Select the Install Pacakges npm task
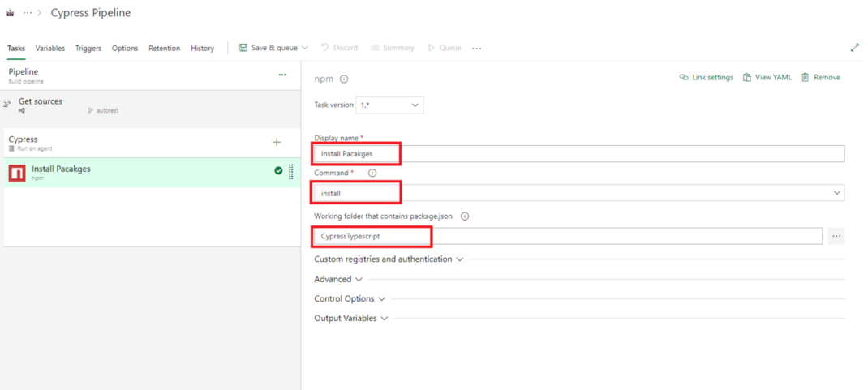The image size is (868, 390). pos(149,173)
